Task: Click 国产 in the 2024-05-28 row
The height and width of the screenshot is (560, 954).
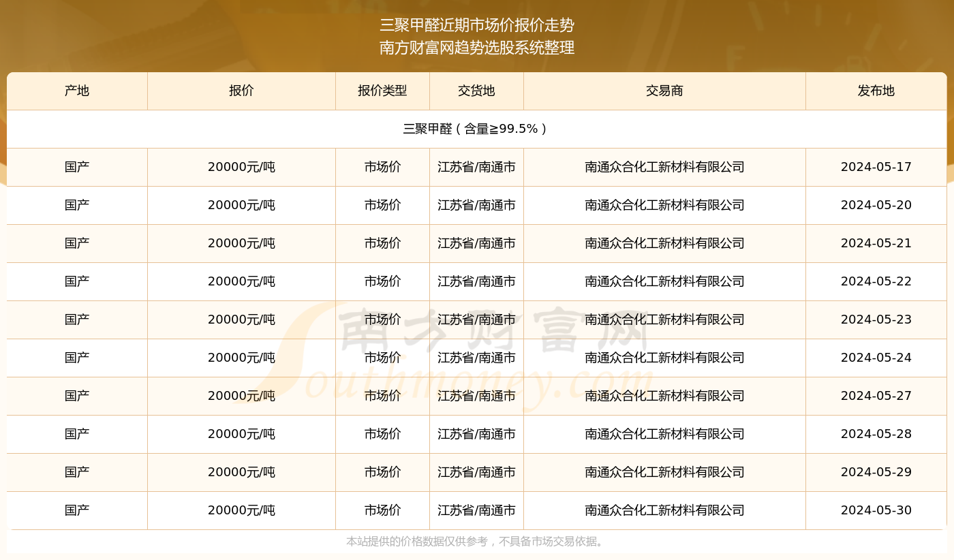Action: (x=77, y=434)
